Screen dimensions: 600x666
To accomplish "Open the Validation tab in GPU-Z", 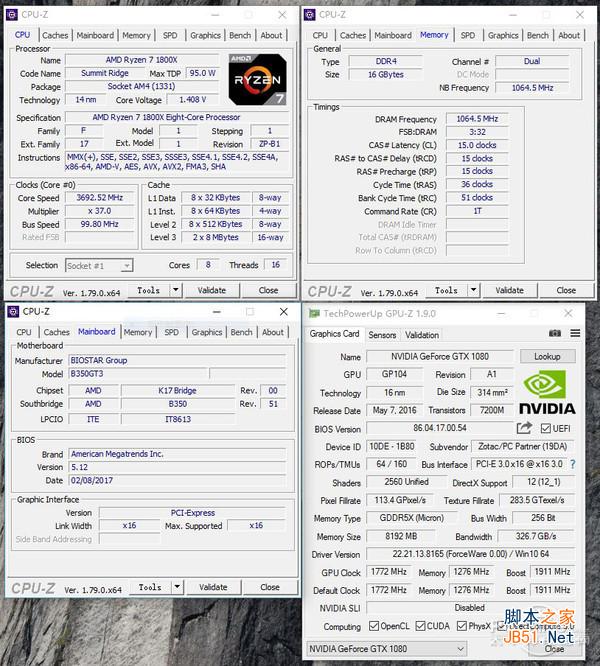I will coord(422,335).
